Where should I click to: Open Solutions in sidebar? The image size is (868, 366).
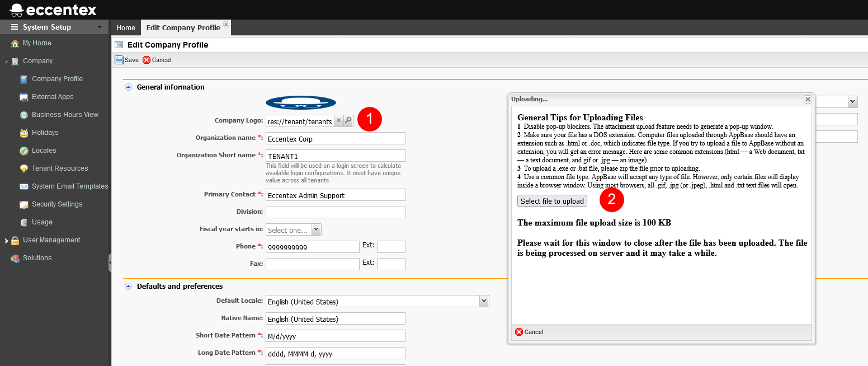[x=37, y=258]
